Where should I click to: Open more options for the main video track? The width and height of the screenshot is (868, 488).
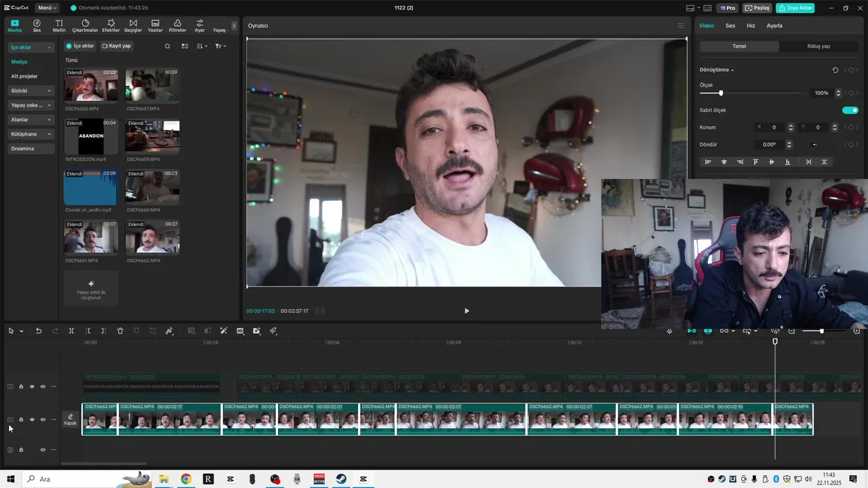[54, 420]
